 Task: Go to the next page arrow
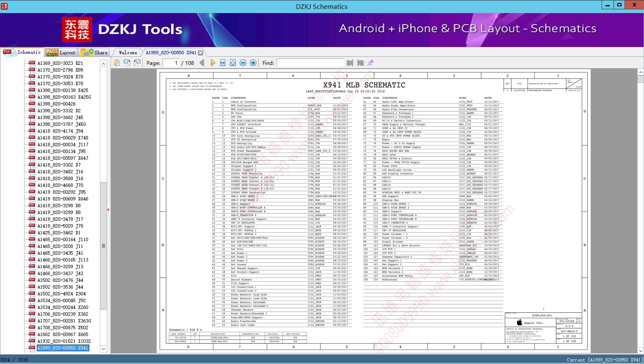(213, 63)
